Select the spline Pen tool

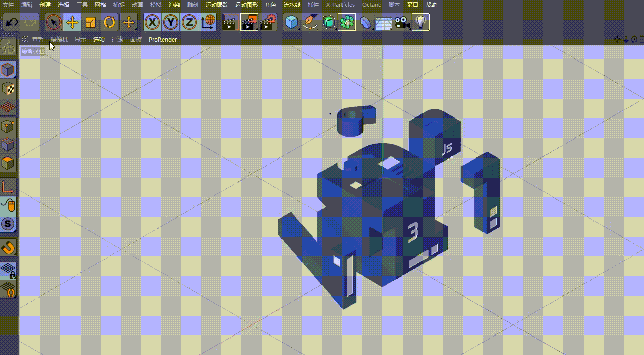[x=310, y=22]
